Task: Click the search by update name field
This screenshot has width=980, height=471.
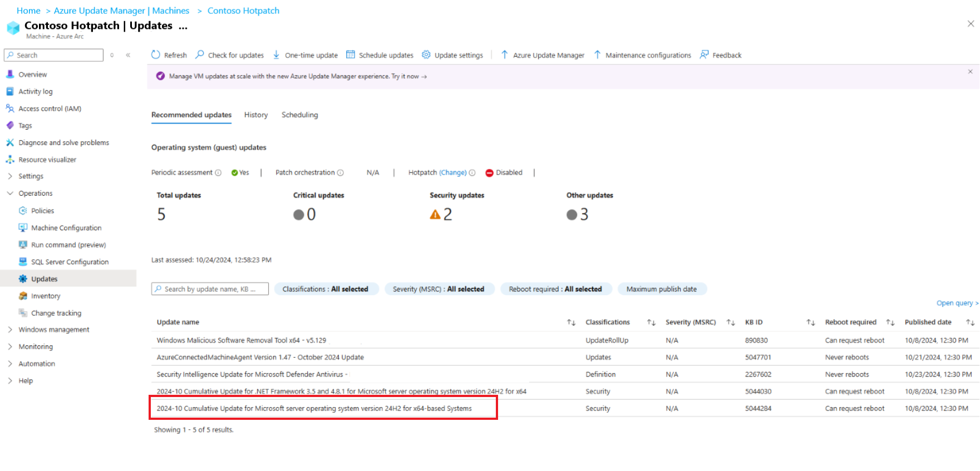Action: click(210, 289)
